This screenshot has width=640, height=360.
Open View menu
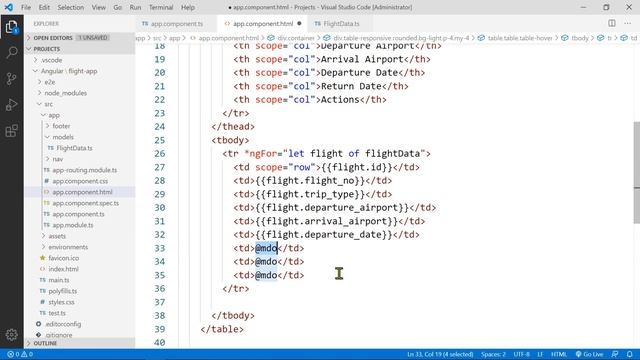pyautogui.click(x=98, y=7)
